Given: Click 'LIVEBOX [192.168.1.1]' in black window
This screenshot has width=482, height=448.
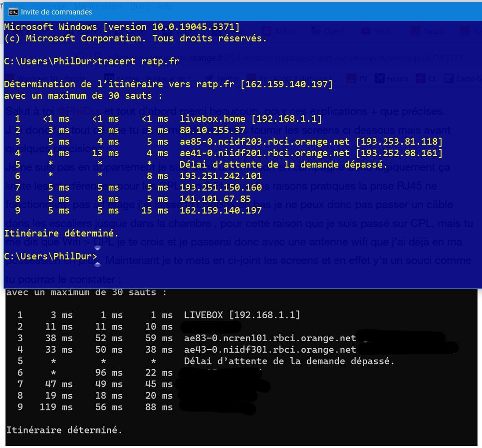Looking at the screenshot, I should pos(242,315).
